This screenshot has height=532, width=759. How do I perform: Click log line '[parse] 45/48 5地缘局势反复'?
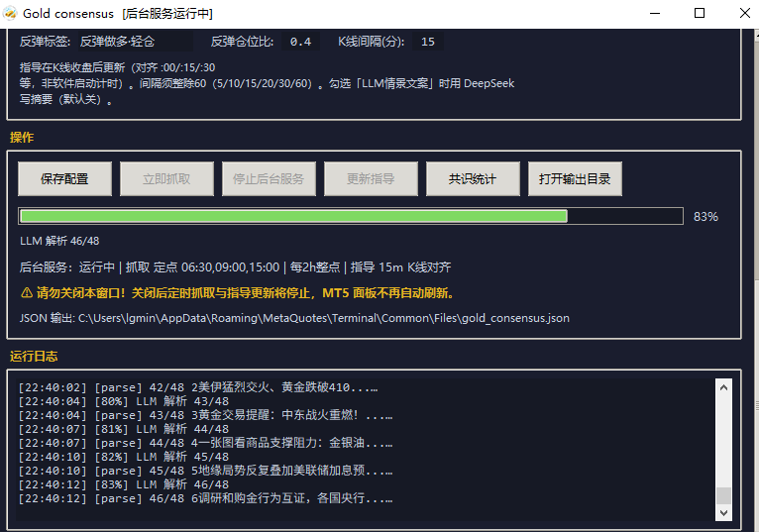[205, 471]
